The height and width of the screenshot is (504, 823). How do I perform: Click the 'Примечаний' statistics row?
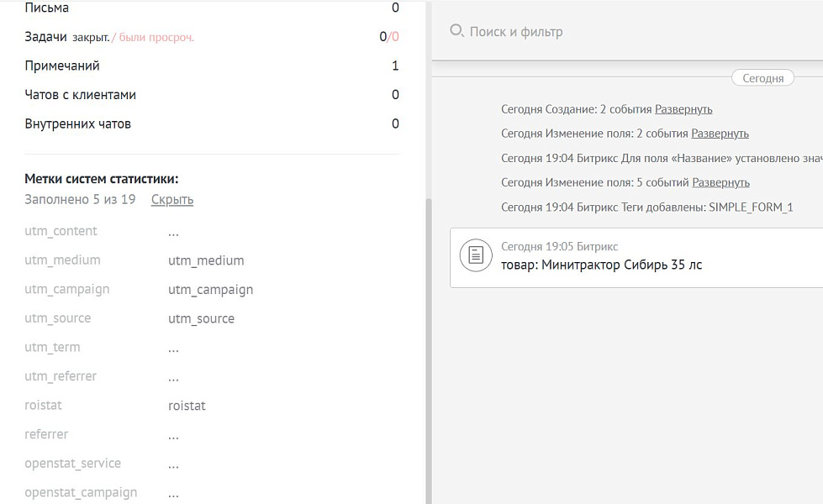pos(210,66)
